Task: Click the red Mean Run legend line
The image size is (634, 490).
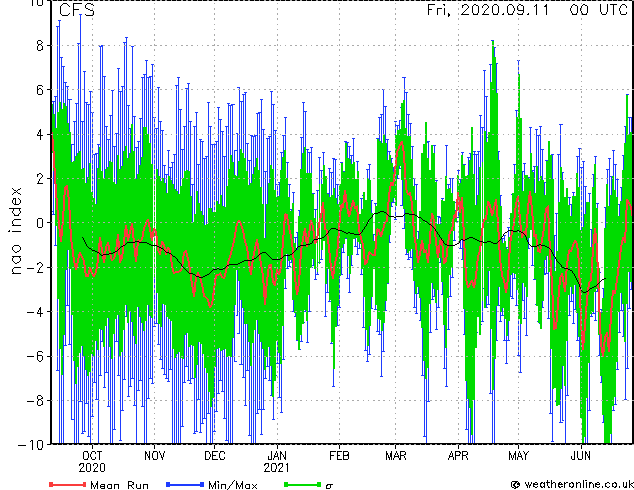Action: [x=68, y=484]
